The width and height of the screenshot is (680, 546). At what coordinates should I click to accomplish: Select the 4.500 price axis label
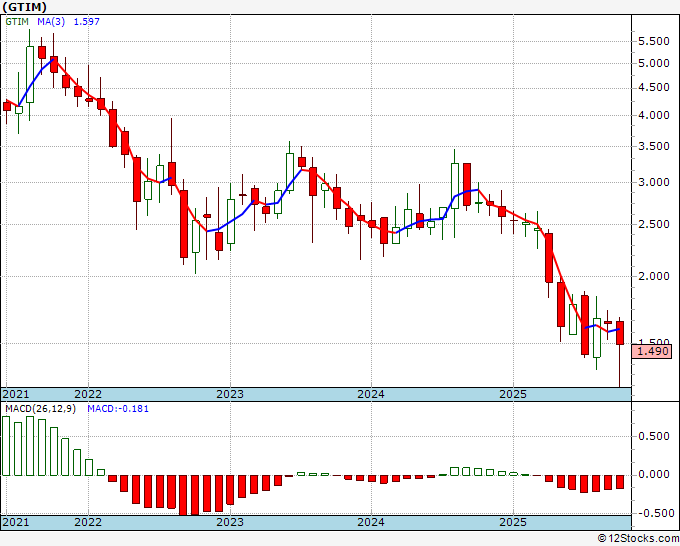[x=654, y=88]
